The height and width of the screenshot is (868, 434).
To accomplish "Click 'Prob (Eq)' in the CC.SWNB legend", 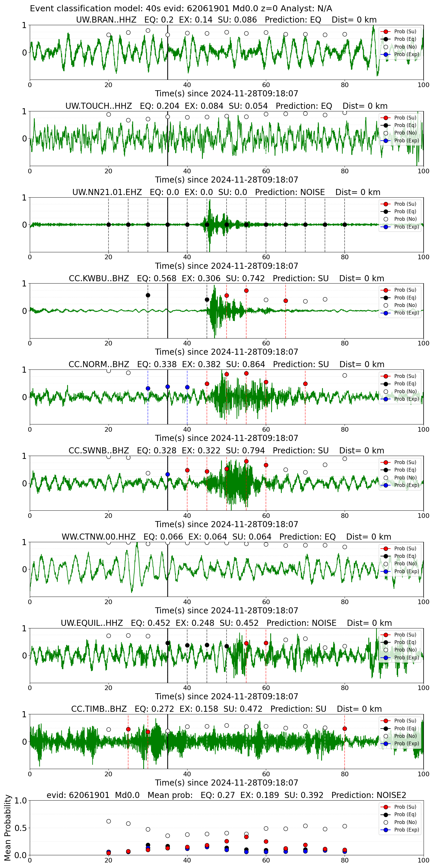I will pyautogui.click(x=405, y=470).
